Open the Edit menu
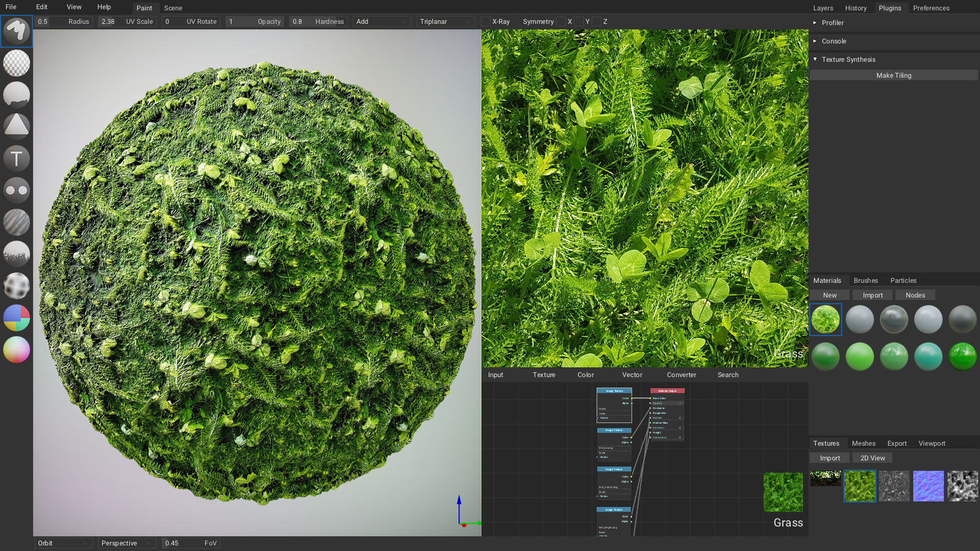Viewport: 980px width, 551px height. [42, 7]
